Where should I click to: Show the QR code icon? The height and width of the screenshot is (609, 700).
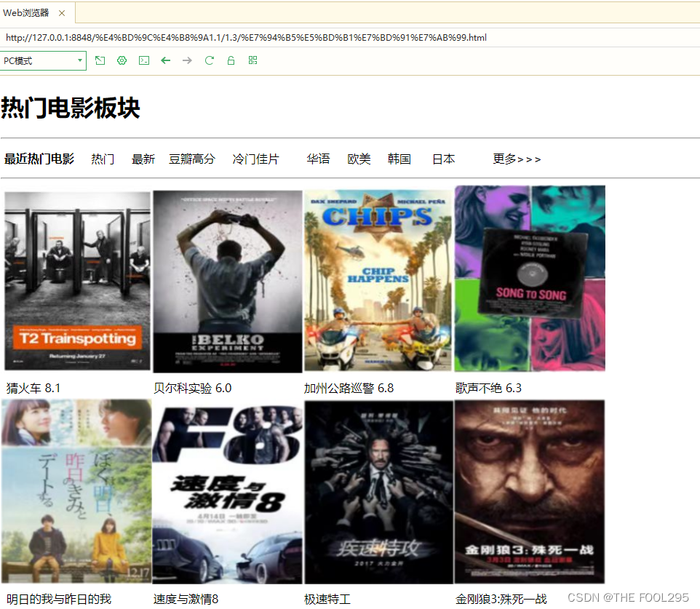coord(252,60)
